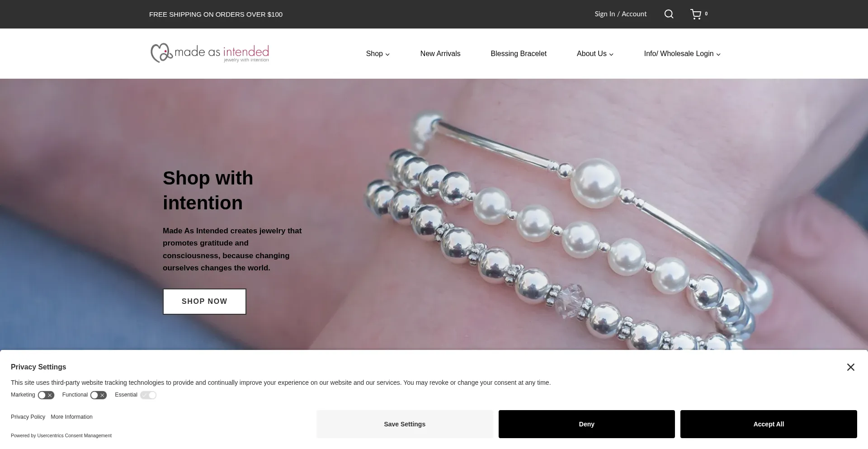Viewport: 868px width, 449px height.
Task: Close the Privacy Settings banner
Action: (x=850, y=367)
